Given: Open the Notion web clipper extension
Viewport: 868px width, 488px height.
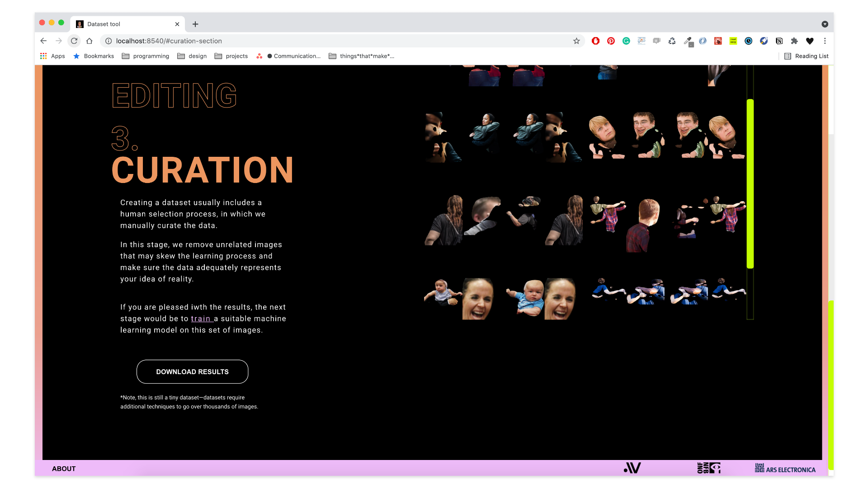Looking at the screenshot, I should pyautogui.click(x=779, y=41).
